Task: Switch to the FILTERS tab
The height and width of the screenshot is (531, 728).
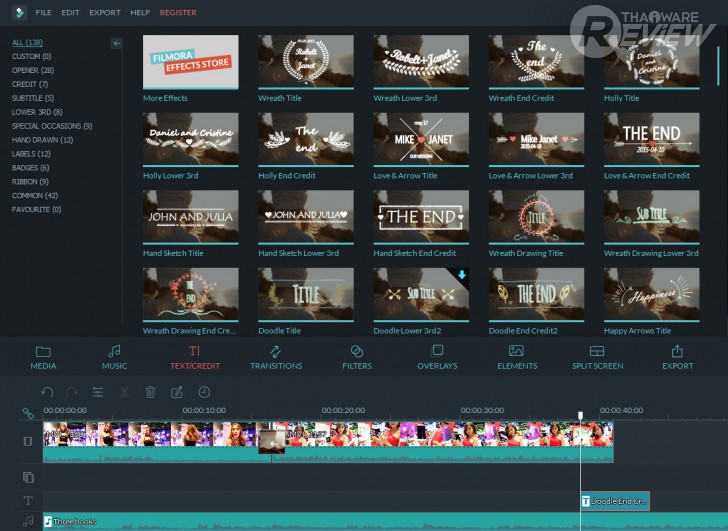Action: pyautogui.click(x=357, y=357)
